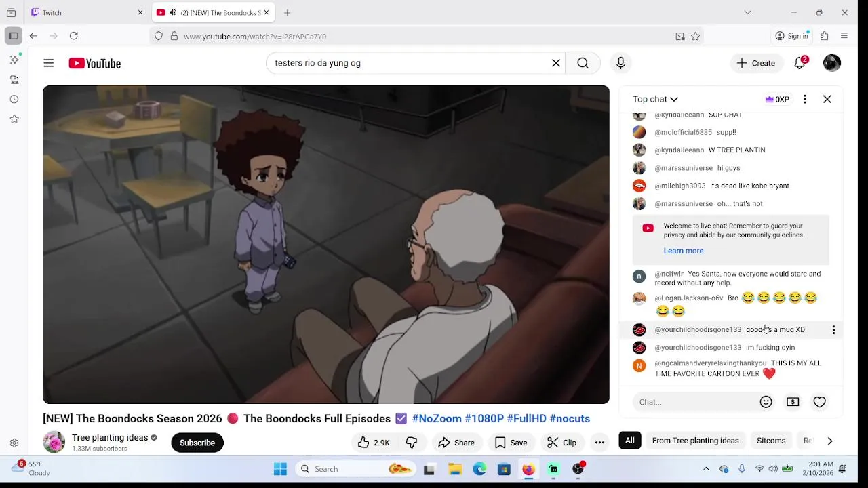This screenshot has height=488, width=868.
Task: Open the YouTube guide hamburger menu
Action: (49, 63)
